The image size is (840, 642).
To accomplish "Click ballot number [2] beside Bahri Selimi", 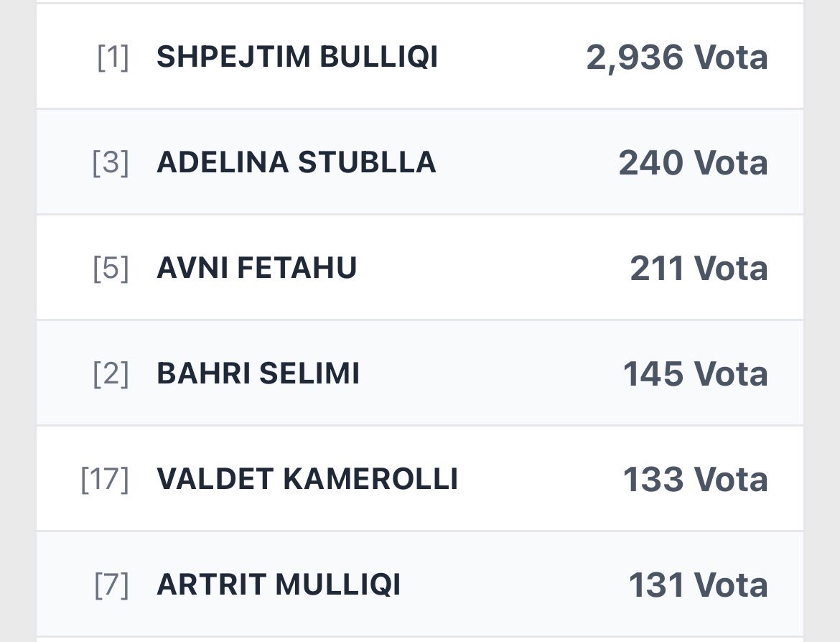I will point(111,374).
